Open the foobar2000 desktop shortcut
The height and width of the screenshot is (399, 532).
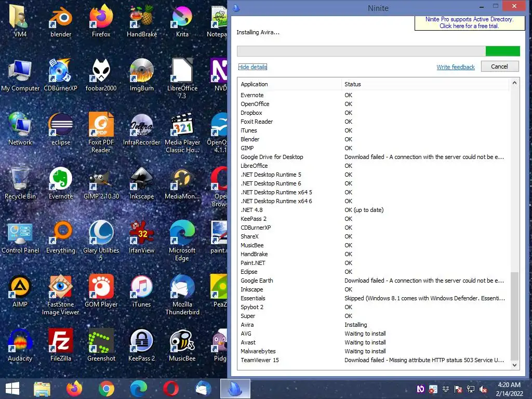click(101, 75)
